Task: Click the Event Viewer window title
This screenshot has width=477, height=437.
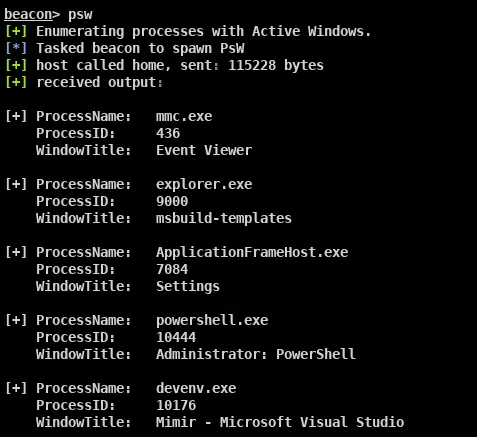Action: pos(204,150)
